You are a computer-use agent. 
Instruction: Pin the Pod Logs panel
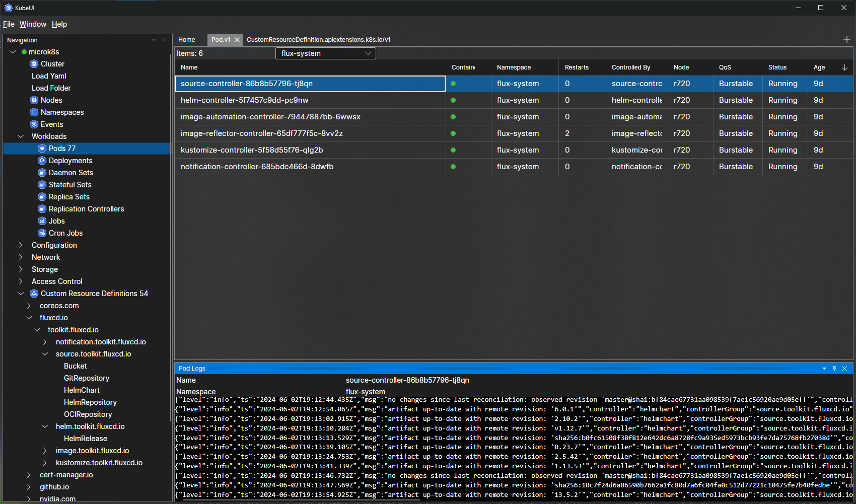pos(834,369)
